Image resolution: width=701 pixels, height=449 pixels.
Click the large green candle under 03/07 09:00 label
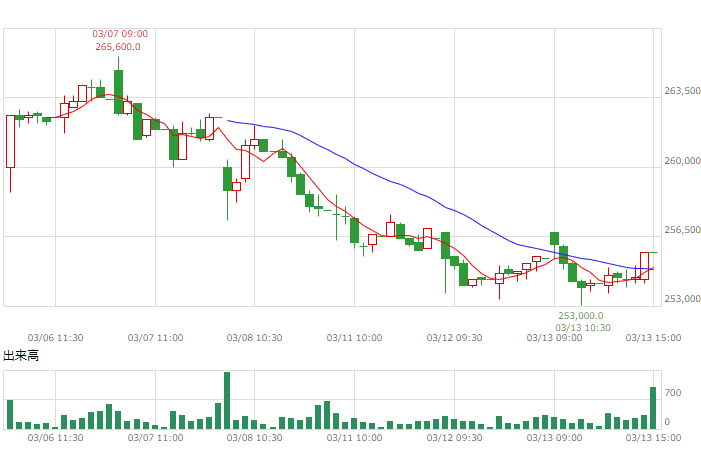click(118, 92)
